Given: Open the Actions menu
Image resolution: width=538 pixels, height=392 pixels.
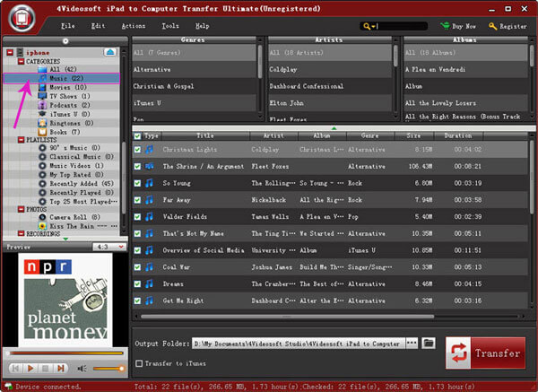Looking at the screenshot, I should pyautogui.click(x=133, y=27).
